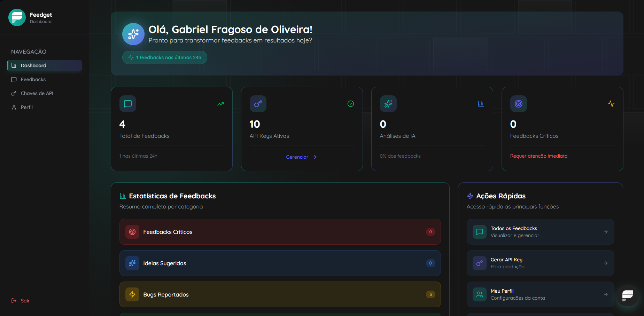Click the yellow activity icon on Feedbacks Críticos card
This screenshot has height=316, width=644.
611,104
